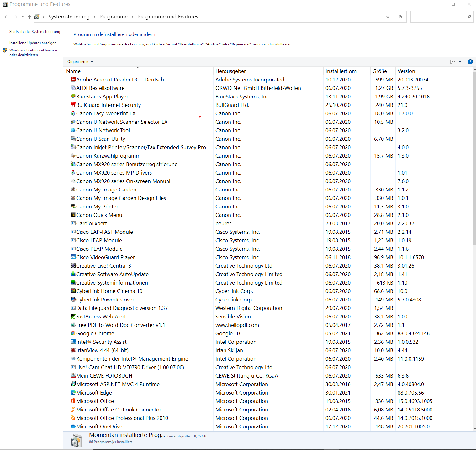Select the ALDI Bestellsoftware icon
This screenshot has width=476, height=450.
point(73,88)
